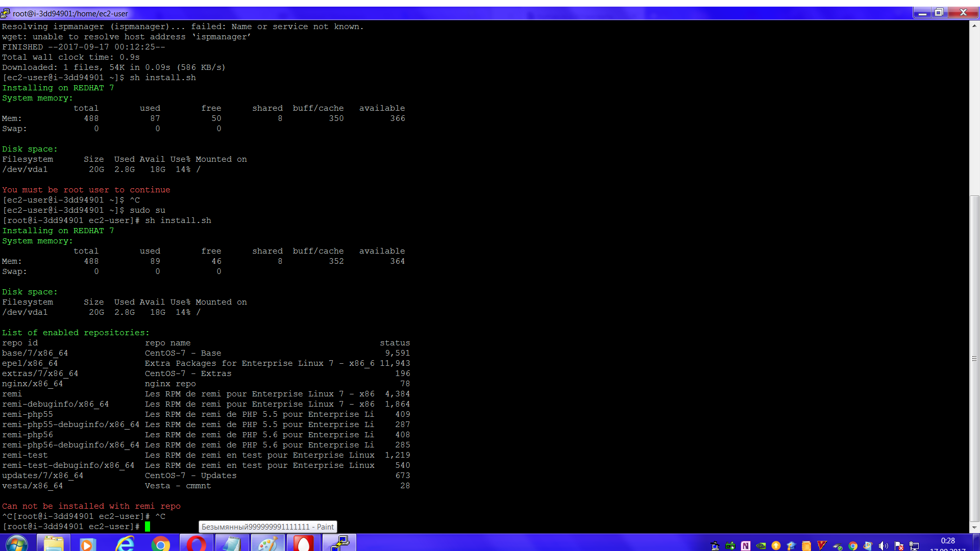The width and height of the screenshot is (980, 551).
Task: Switch to the Paint window in taskbar
Action: coord(267,544)
